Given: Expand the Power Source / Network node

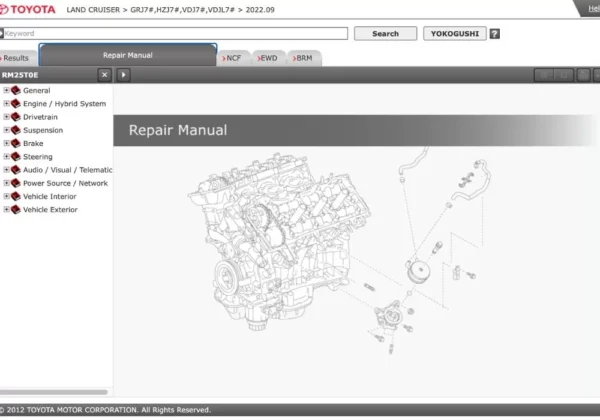Looking at the screenshot, I should 6,184.
